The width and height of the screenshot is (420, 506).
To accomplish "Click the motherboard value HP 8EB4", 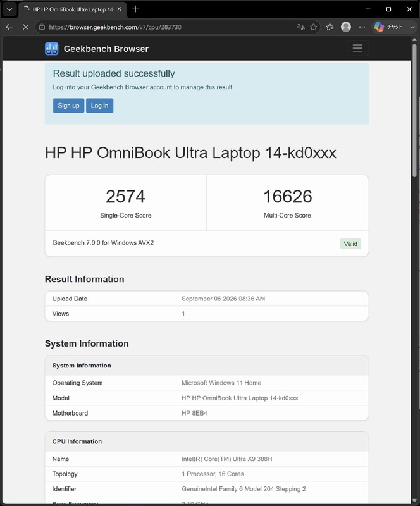I will (194, 413).
